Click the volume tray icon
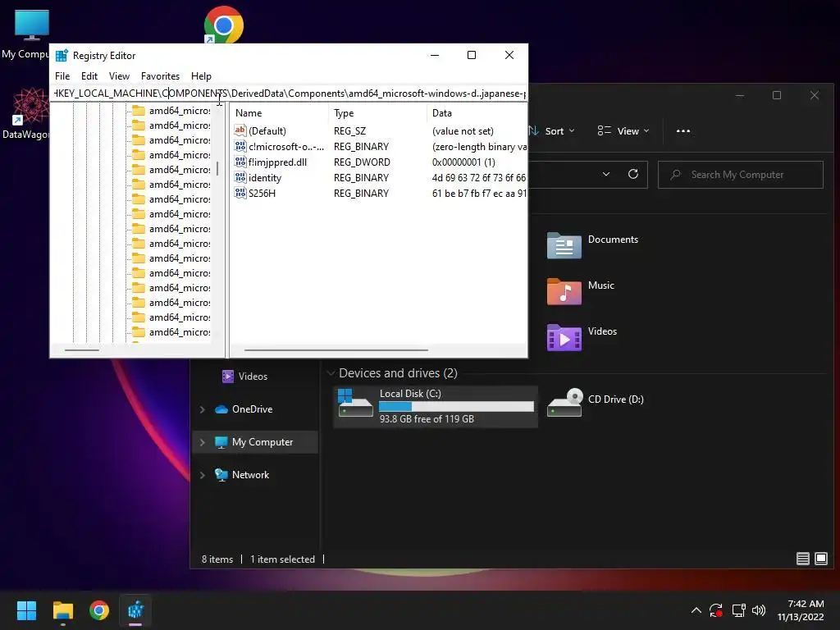The width and height of the screenshot is (840, 630). coord(759,610)
